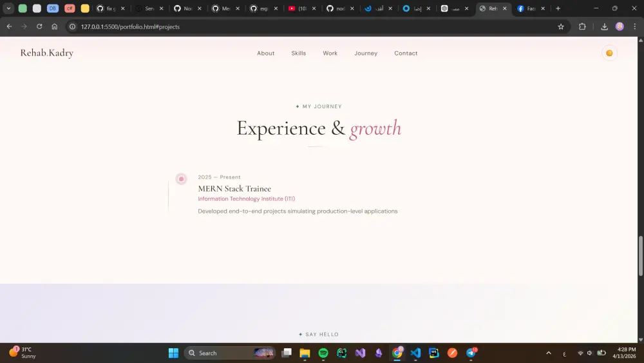Toggle the sun theme switch in the header
The image size is (644, 363).
tap(609, 53)
